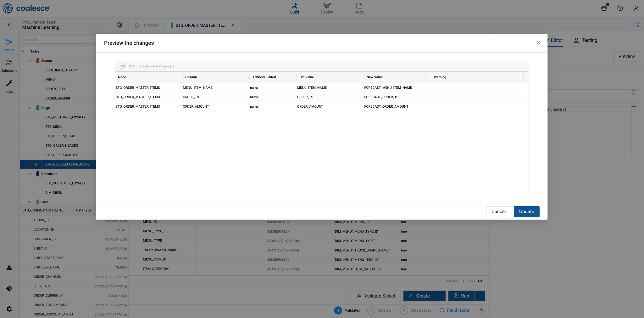Click in the nodes Search field
Image resolution: width=644 pixels, height=318 pixels.
point(58,40)
